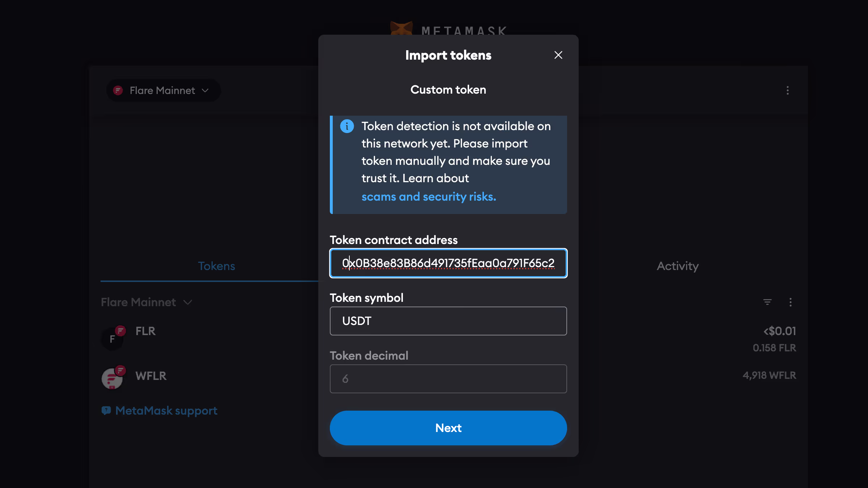Switch to the Tokens tab
This screenshot has width=868, height=488.
tap(216, 266)
